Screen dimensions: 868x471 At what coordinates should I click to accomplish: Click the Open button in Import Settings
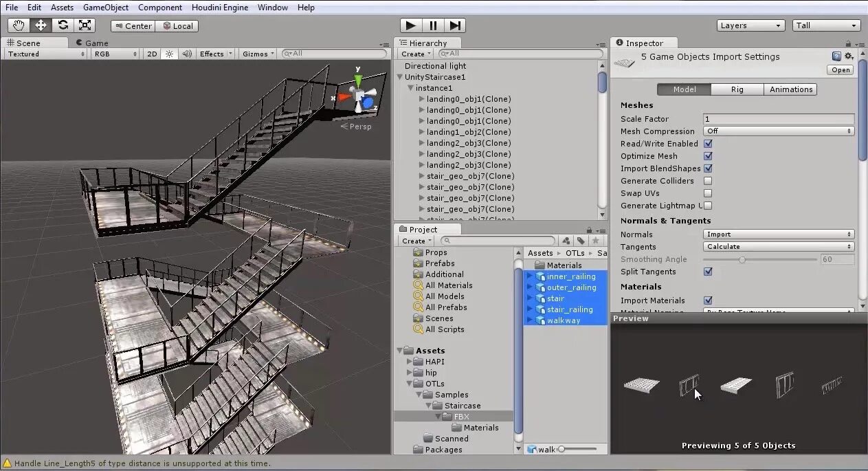point(839,69)
